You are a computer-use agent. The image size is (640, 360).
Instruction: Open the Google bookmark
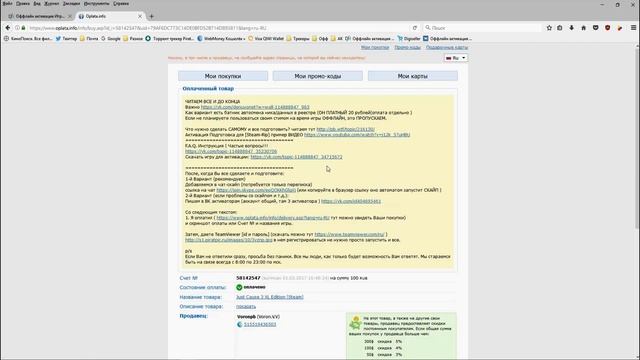tap(111, 39)
